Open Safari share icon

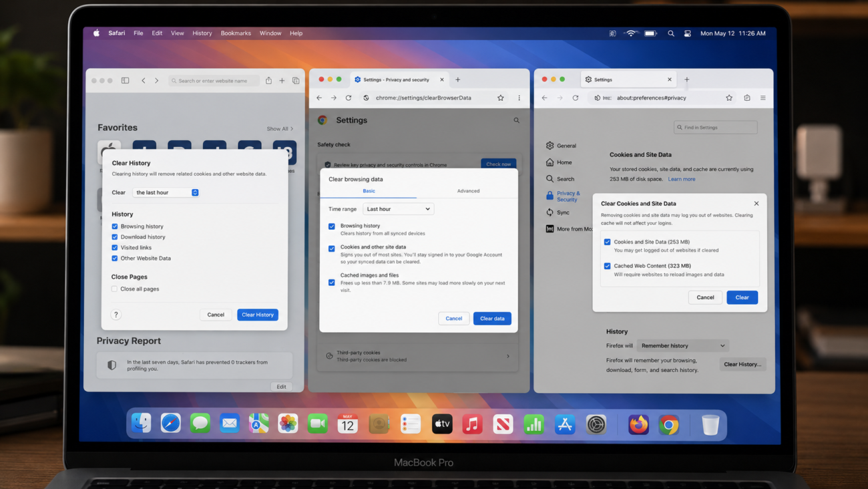click(x=268, y=80)
